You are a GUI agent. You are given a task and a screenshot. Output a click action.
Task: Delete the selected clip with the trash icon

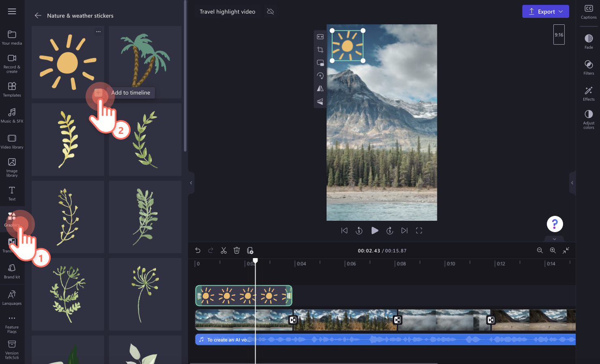click(237, 250)
